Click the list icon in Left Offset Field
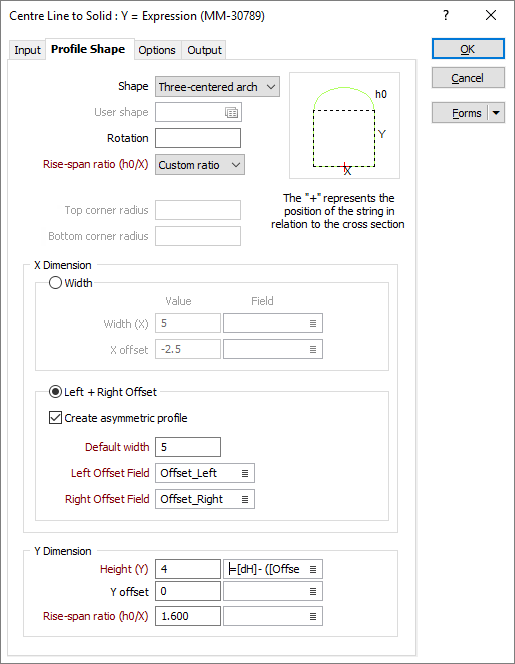The height and width of the screenshot is (664, 515). pyautogui.click(x=245, y=473)
